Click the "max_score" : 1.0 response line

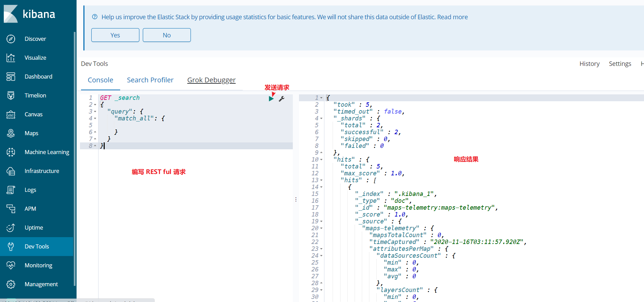(x=373, y=173)
